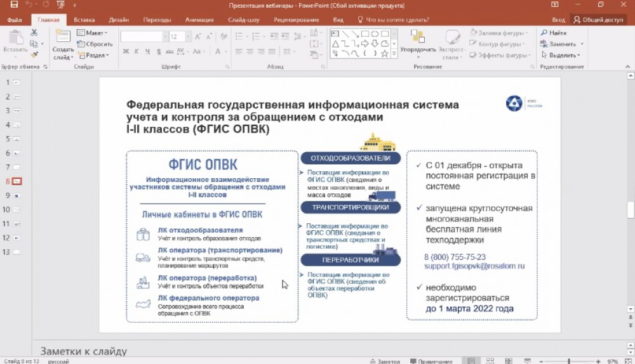Switch to slide sorter view in status bar
The height and width of the screenshot is (364, 635).
click(490, 361)
